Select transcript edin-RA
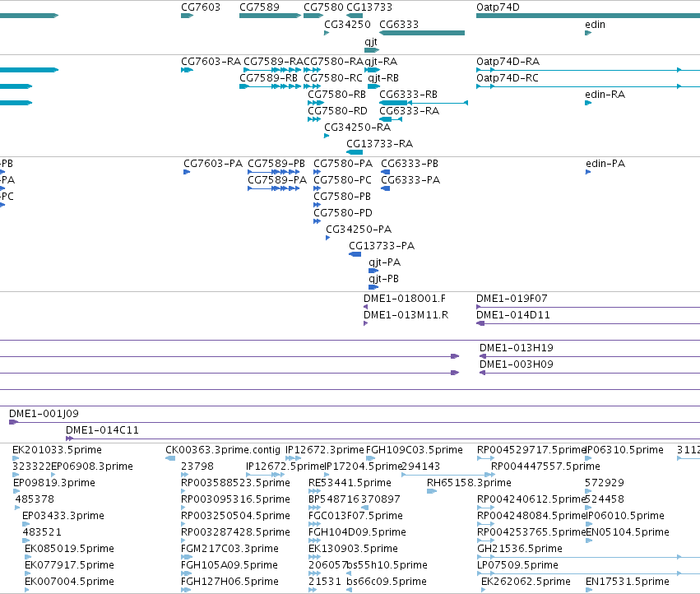This screenshot has height=594, width=700. (605, 95)
